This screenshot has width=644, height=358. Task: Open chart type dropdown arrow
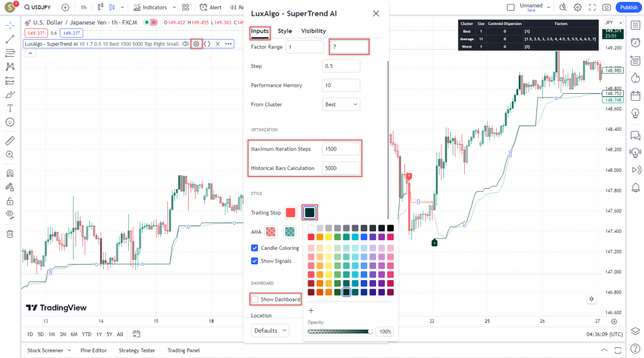point(122,8)
